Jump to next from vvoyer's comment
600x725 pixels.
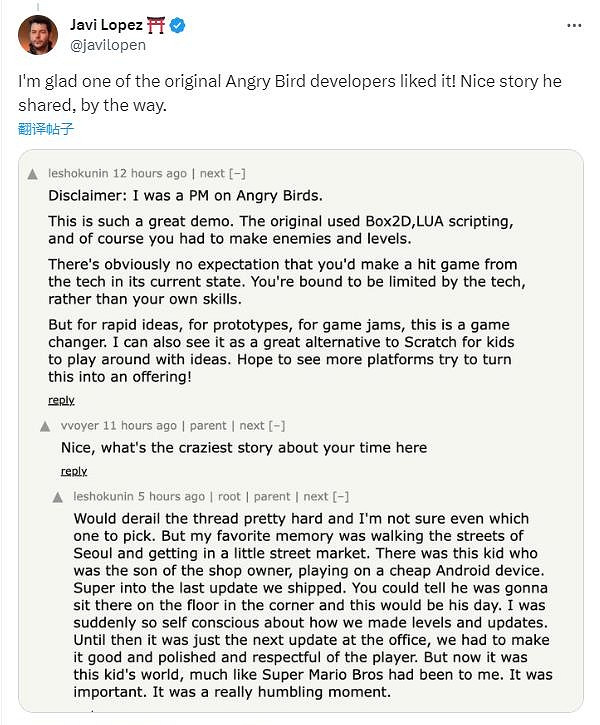coord(252,426)
